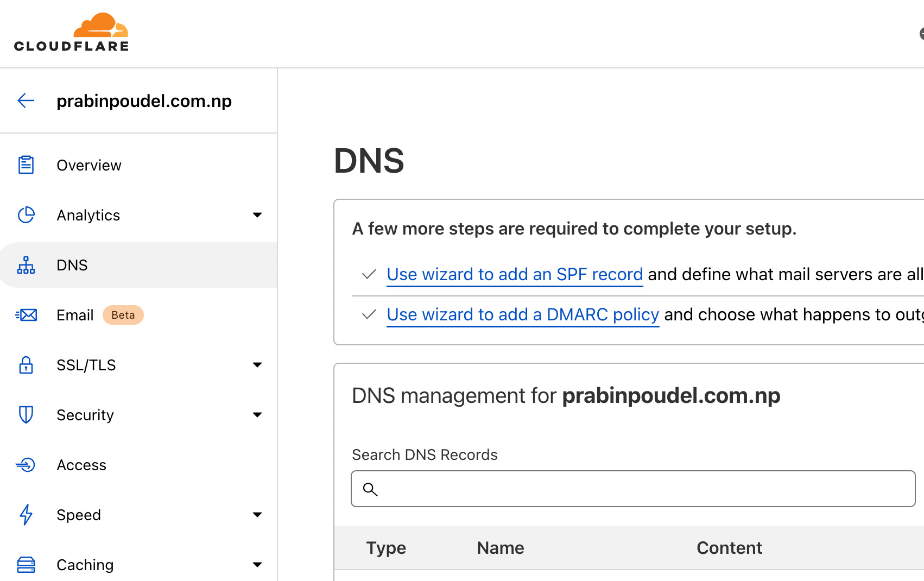Click 'Use wizard to add a DMARC policy'

tap(523, 314)
